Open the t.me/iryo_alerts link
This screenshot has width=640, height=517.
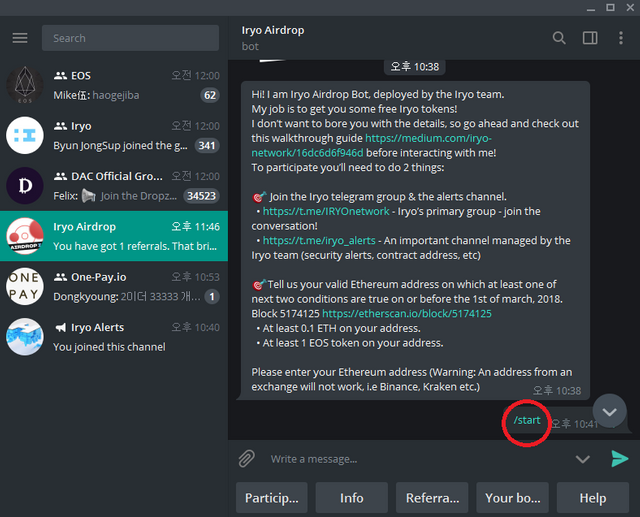(x=319, y=240)
